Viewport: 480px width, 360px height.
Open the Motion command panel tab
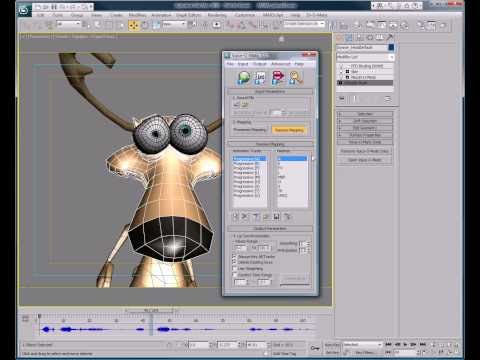pyautogui.click(x=369, y=37)
